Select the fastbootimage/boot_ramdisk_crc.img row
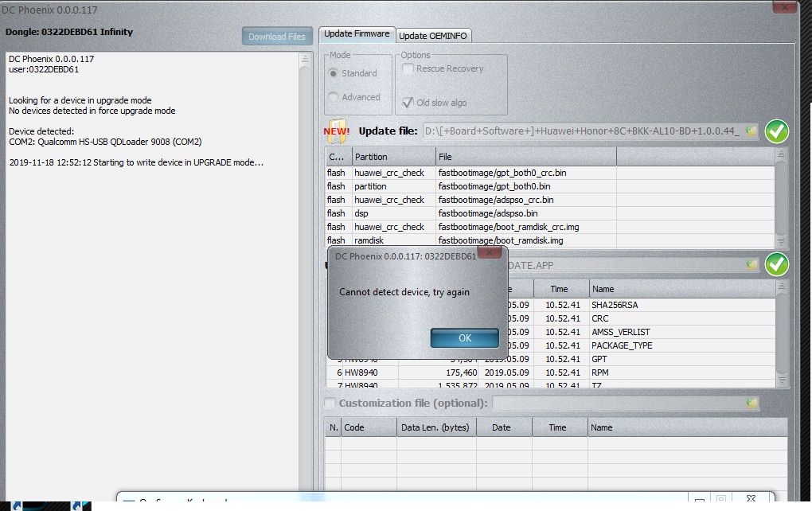 click(550, 227)
